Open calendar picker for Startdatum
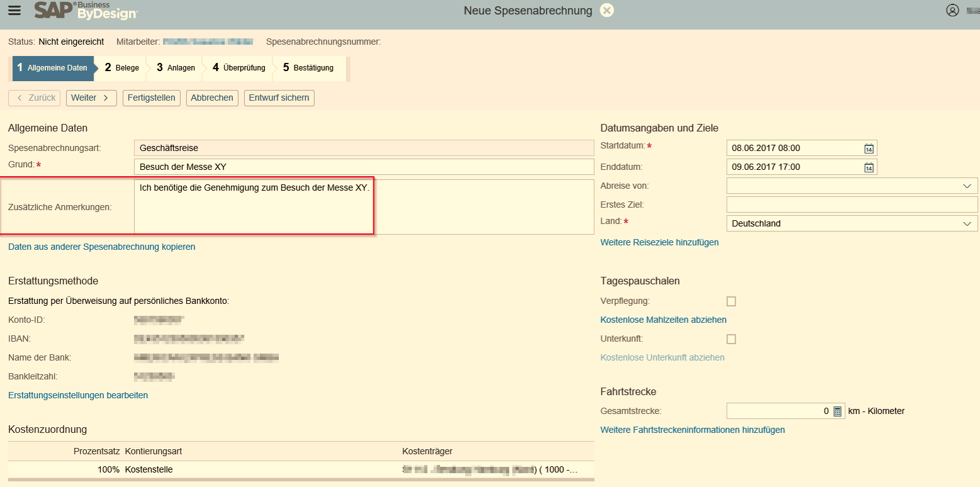 click(869, 148)
